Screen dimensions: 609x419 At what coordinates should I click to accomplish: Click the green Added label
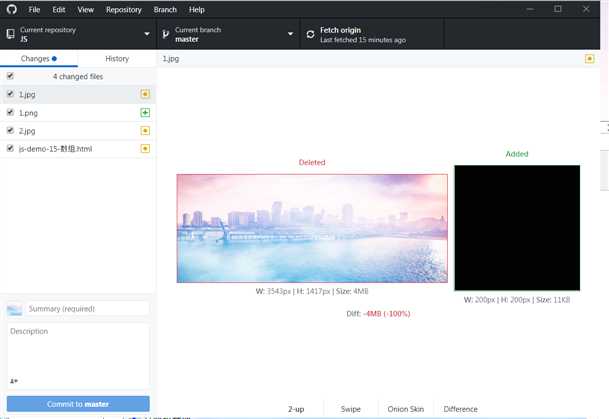click(517, 154)
